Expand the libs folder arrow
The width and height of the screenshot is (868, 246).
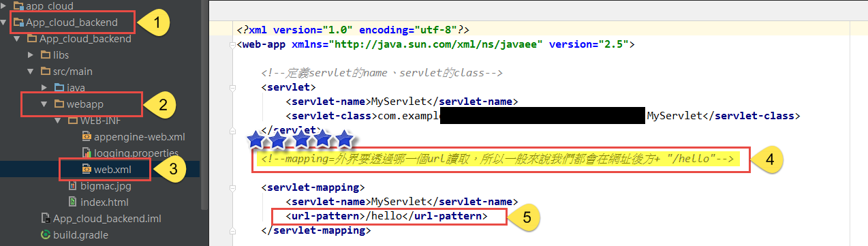pos(31,55)
